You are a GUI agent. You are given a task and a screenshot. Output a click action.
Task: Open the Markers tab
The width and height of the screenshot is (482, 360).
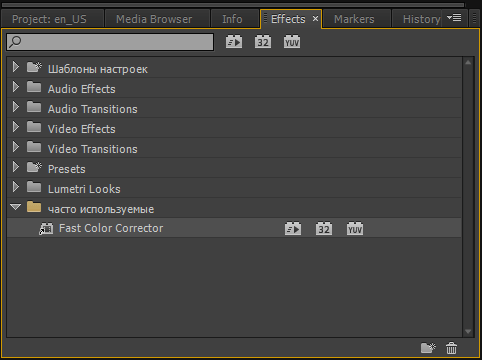click(354, 19)
